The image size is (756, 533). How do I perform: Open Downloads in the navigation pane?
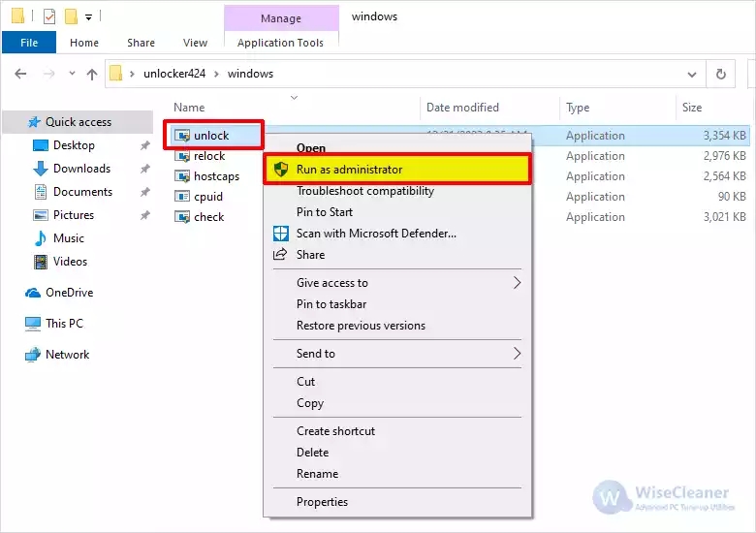point(82,169)
